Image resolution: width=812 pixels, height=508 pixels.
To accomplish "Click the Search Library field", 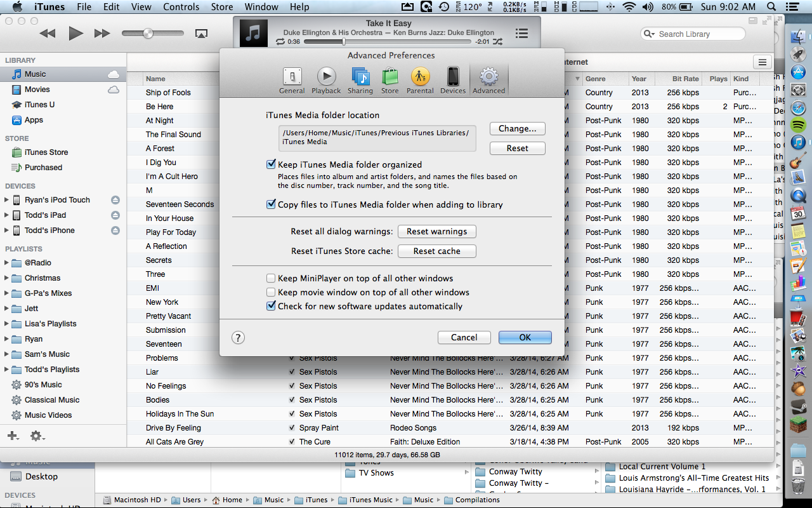I will click(x=693, y=34).
